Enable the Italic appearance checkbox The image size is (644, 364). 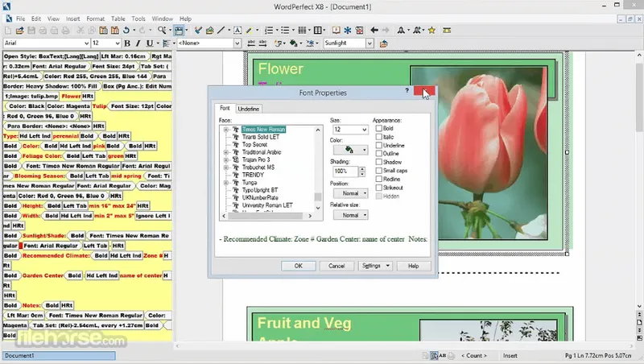[378, 137]
